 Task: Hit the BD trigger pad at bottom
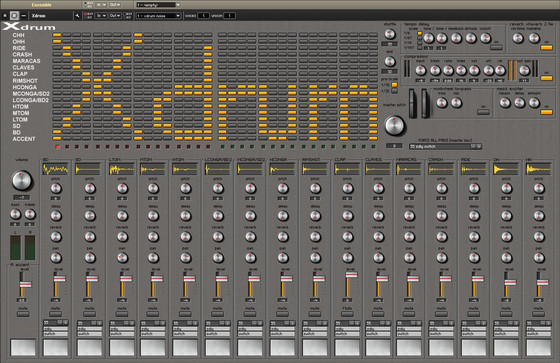[56, 347]
